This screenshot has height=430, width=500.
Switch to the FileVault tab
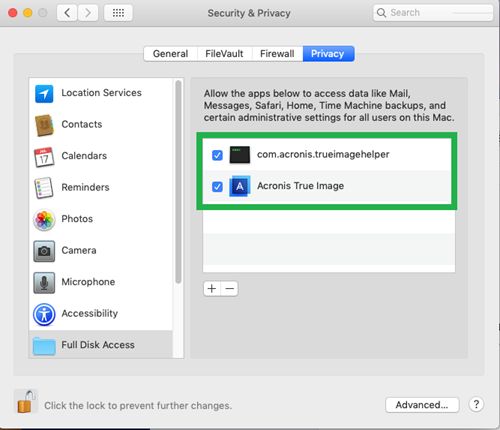click(x=224, y=54)
